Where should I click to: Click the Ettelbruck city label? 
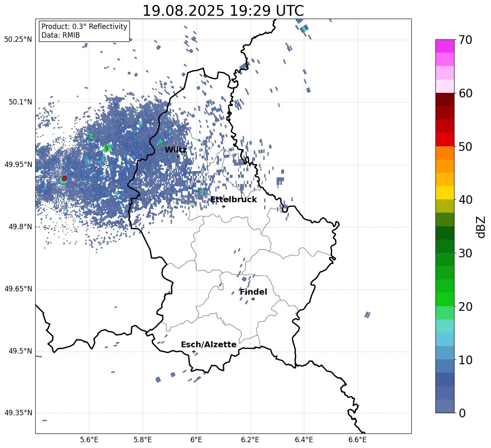[x=233, y=200]
